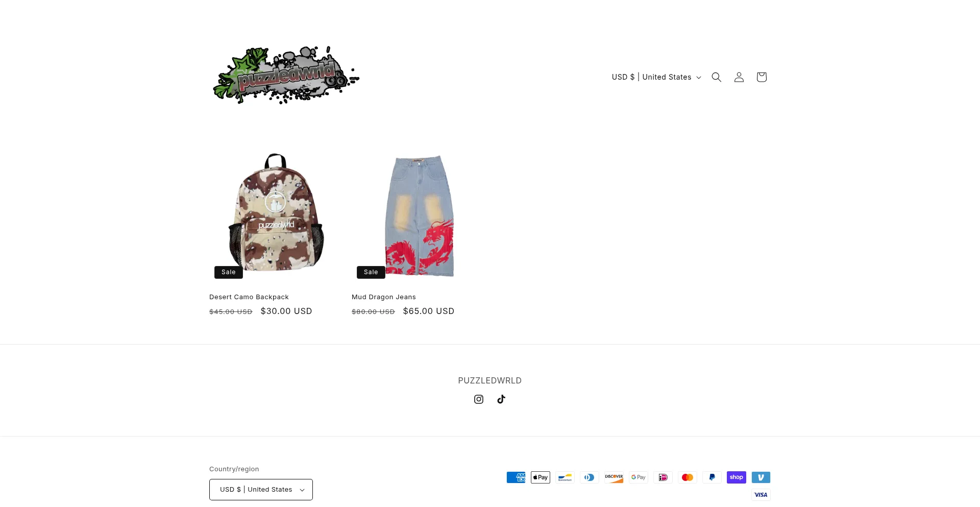Click the PayPal payment icon

tap(712, 477)
